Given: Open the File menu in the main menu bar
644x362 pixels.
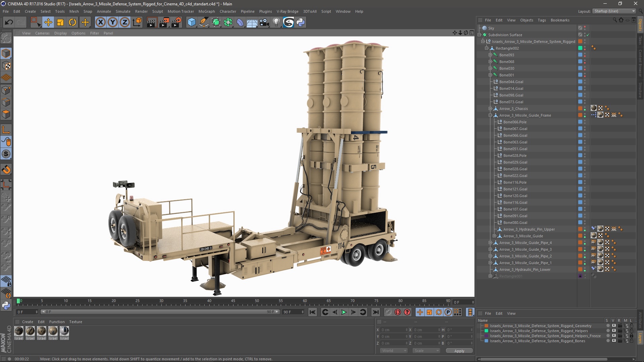Looking at the screenshot, I should pos(6,11).
